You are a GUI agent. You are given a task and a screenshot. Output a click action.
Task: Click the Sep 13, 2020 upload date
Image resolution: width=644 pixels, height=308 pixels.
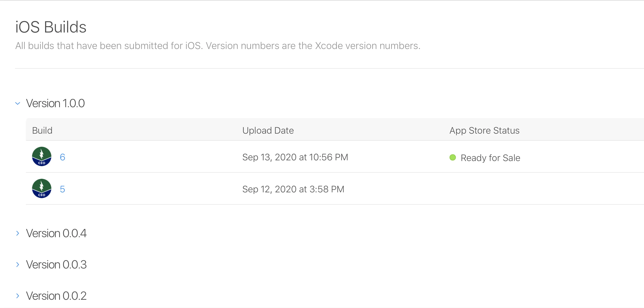pyautogui.click(x=295, y=157)
